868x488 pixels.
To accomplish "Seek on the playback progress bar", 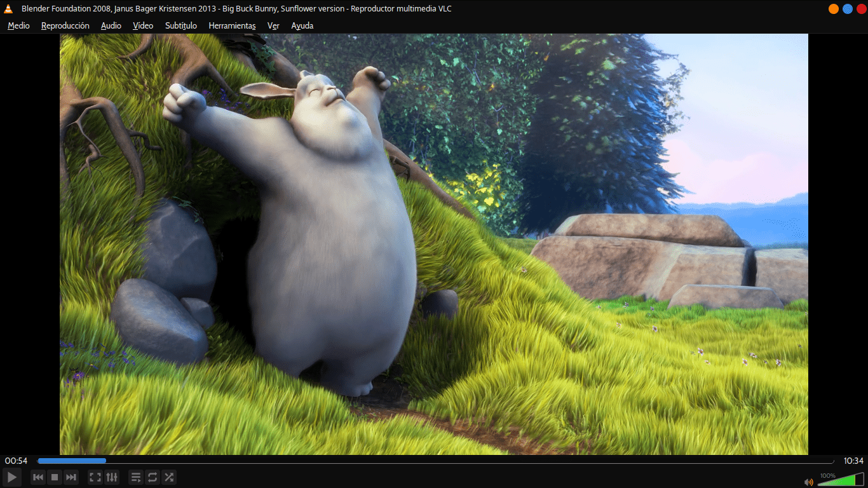I will click(x=435, y=461).
